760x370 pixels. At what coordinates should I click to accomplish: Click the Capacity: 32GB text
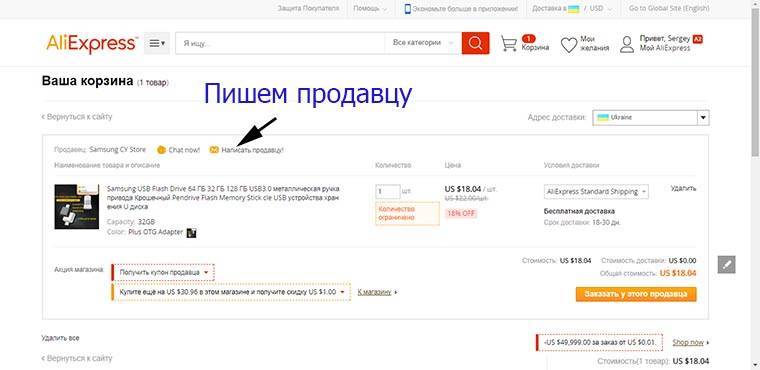point(131,222)
